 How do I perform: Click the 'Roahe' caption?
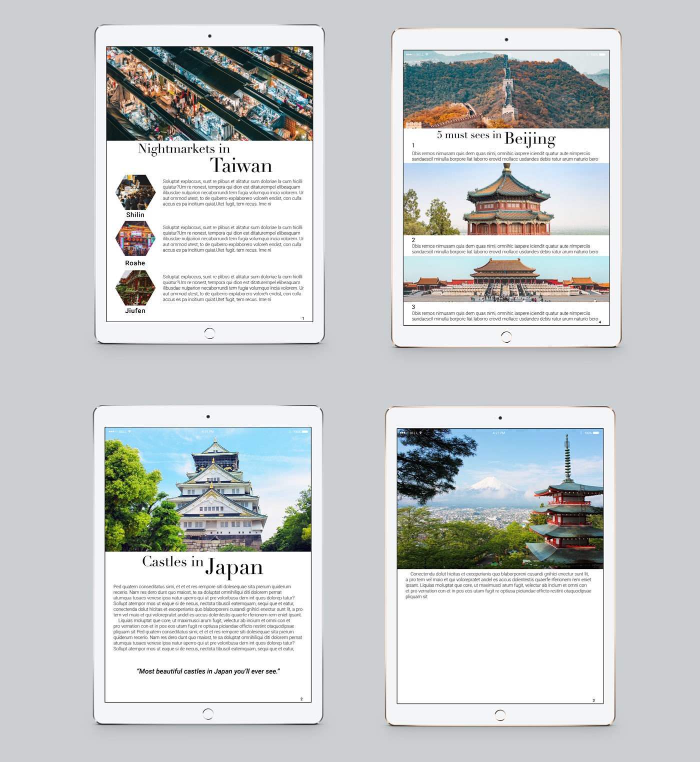135,263
